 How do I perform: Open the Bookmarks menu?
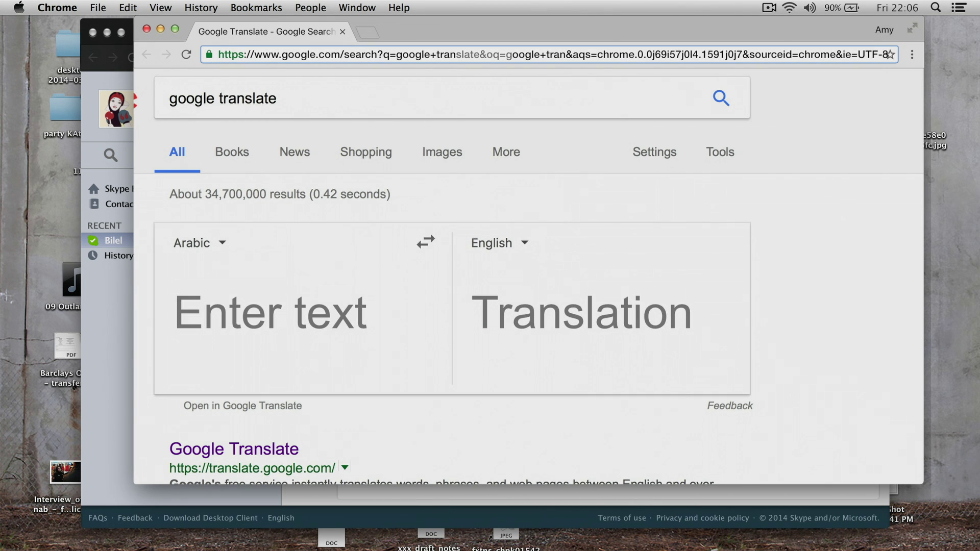tap(256, 8)
